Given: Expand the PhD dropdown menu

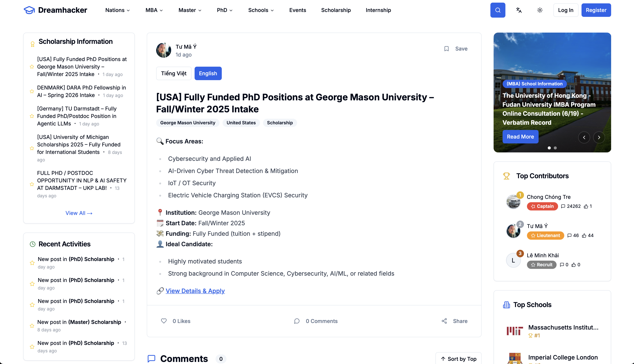Looking at the screenshot, I should (225, 10).
